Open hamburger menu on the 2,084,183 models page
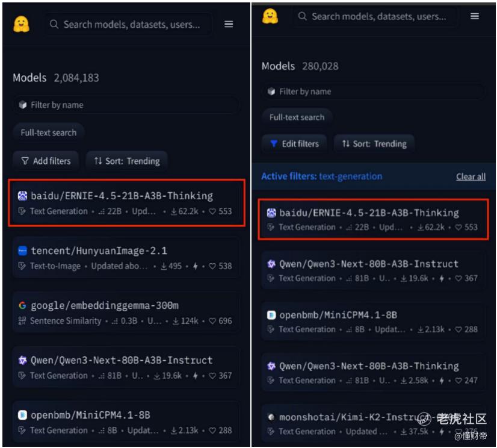This screenshot has width=497, height=448. pyautogui.click(x=229, y=24)
